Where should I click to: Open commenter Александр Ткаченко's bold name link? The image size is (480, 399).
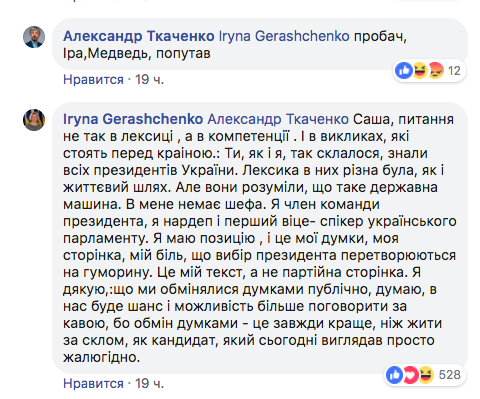pos(139,36)
